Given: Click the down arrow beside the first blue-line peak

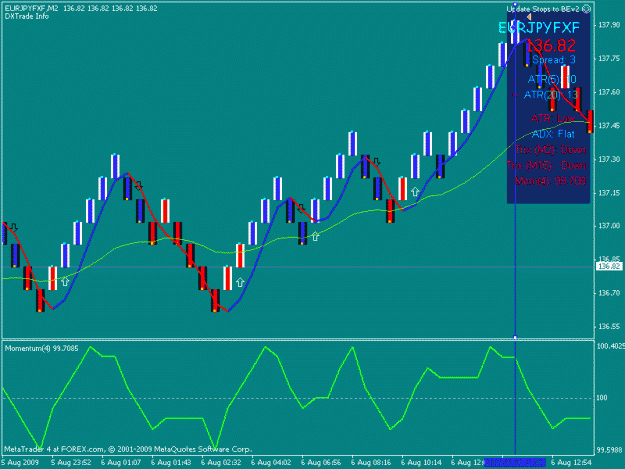Looking at the screenshot, I should click(139, 186).
